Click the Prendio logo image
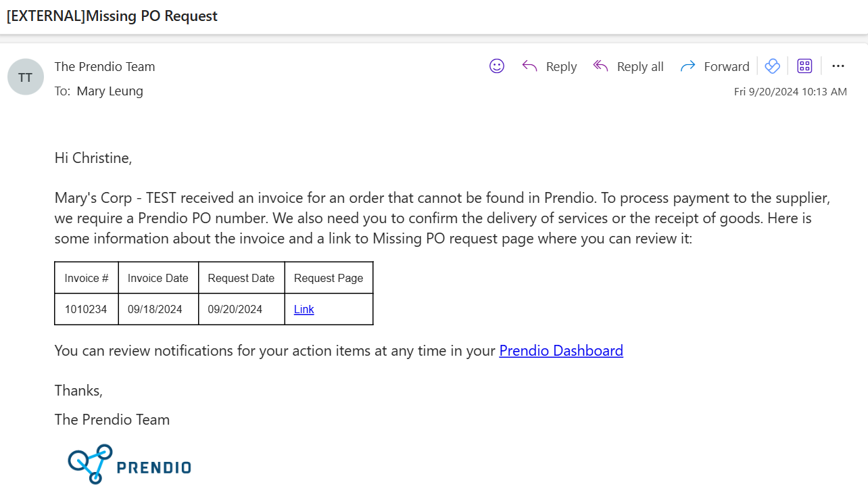This screenshot has height=495, width=868. [x=129, y=464]
